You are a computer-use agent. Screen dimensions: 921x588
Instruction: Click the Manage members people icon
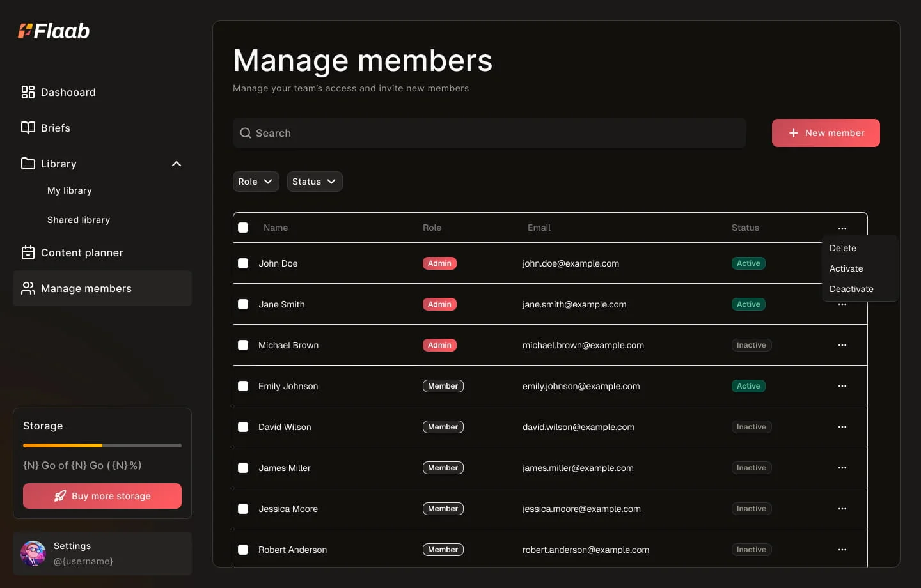28,288
